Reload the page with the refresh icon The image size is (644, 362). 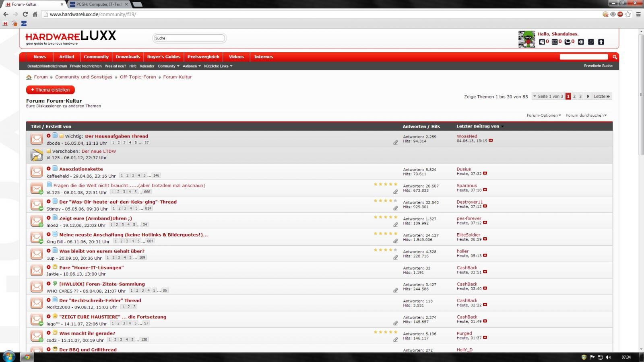pyautogui.click(x=25, y=14)
